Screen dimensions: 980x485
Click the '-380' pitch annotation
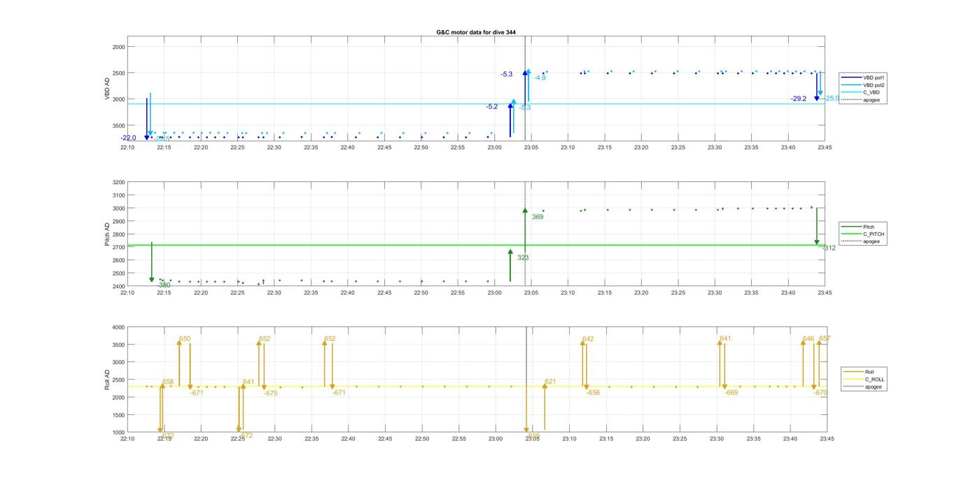(164, 285)
